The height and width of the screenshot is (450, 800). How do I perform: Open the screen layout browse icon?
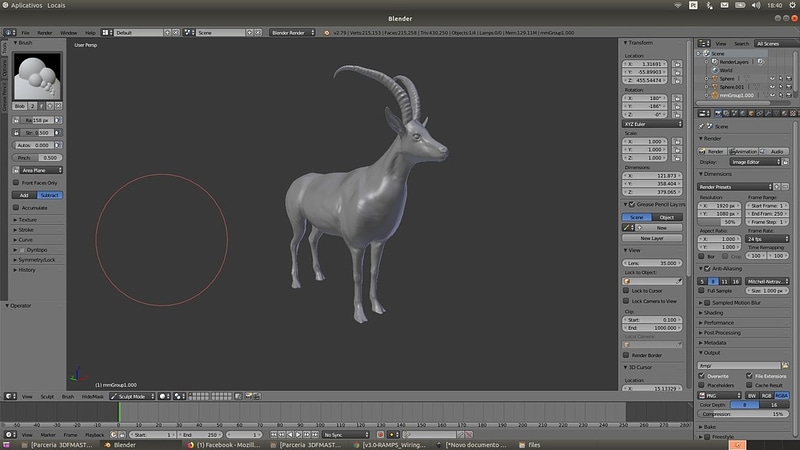coord(107,33)
